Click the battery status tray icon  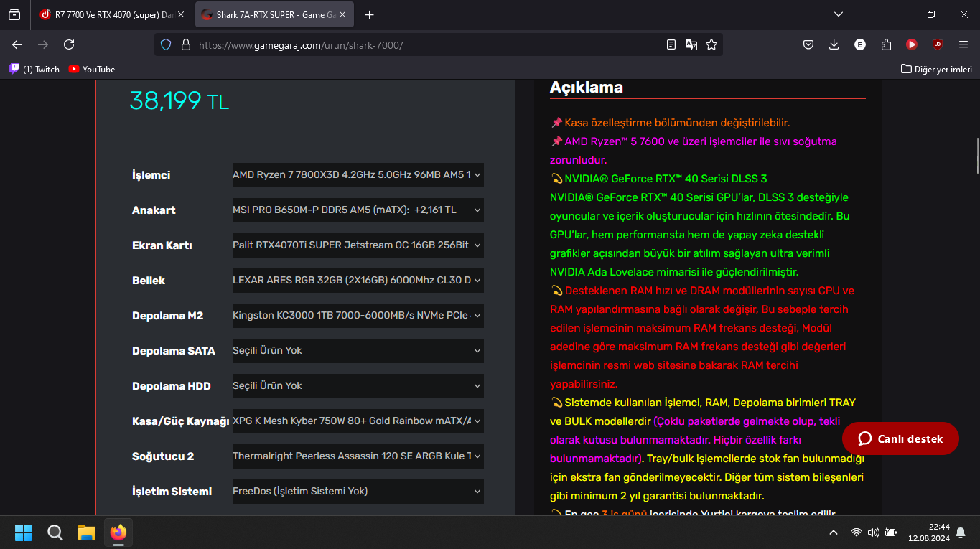pyautogui.click(x=891, y=532)
